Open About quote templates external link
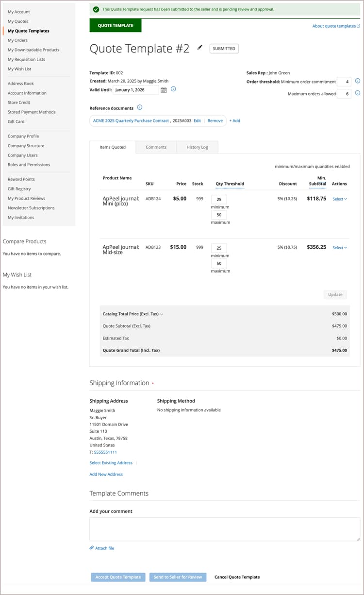 pyautogui.click(x=336, y=26)
